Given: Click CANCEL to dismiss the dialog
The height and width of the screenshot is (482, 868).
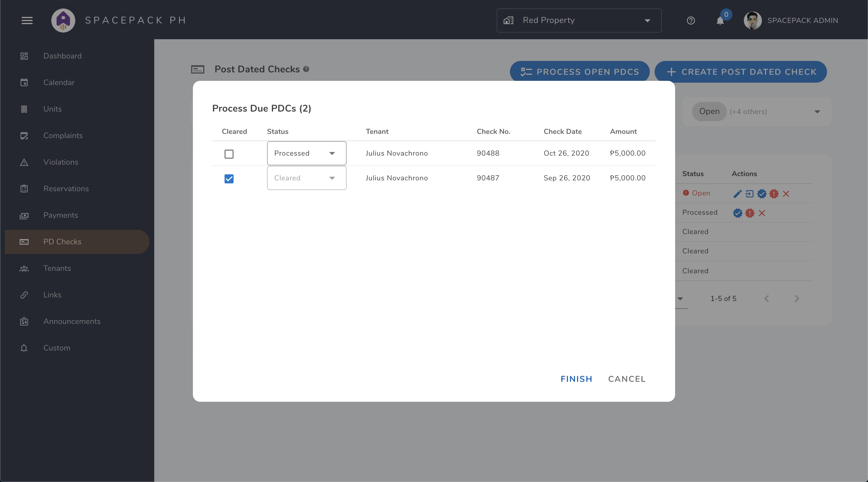Looking at the screenshot, I should tap(627, 378).
